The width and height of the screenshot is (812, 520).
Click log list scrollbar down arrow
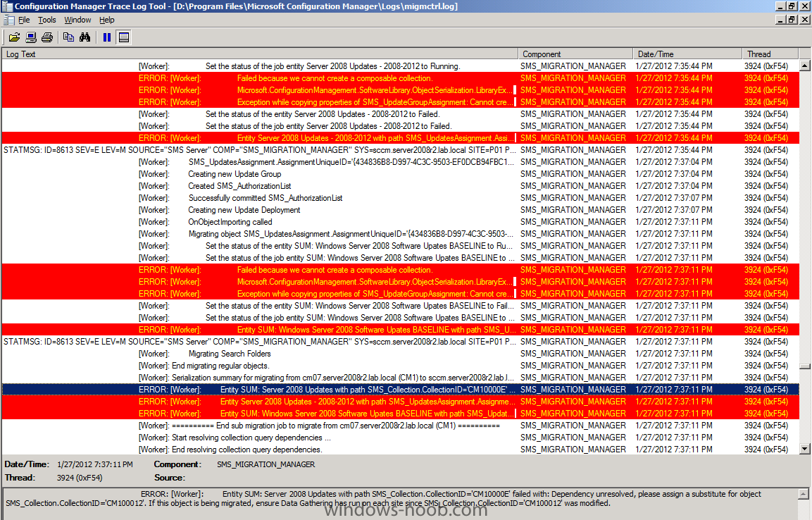coord(805,449)
